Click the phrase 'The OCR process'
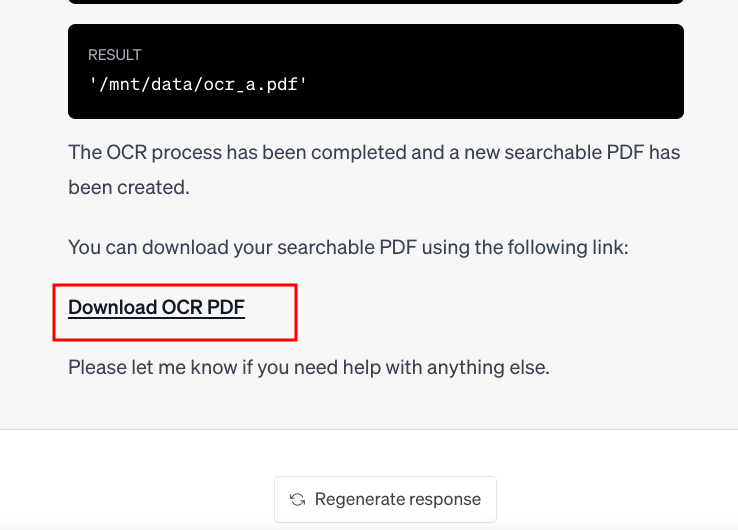Screen dimensions: 738x530 click(134, 153)
